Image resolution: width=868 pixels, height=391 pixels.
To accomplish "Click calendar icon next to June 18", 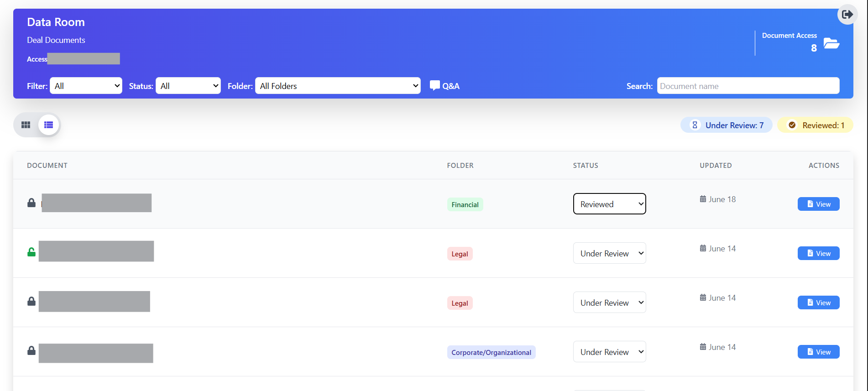I will [703, 199].
